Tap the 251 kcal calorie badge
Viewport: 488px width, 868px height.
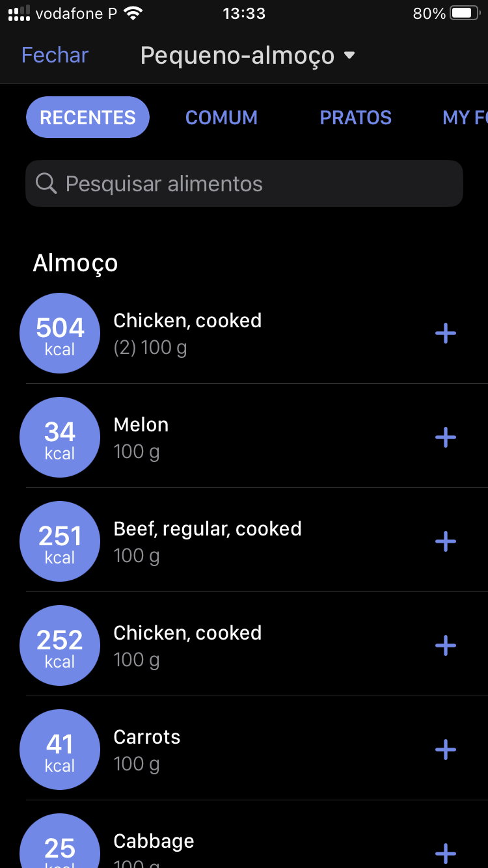60,541
